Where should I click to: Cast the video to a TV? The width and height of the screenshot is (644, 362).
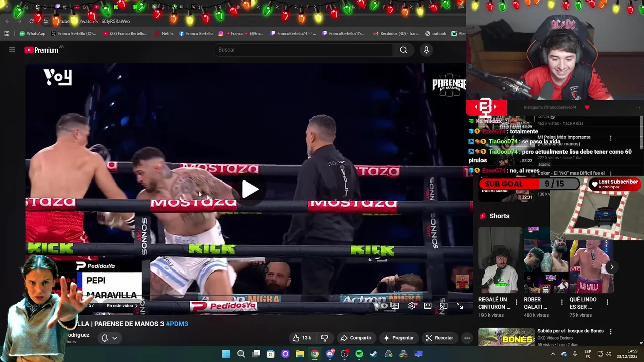(444, 306)
